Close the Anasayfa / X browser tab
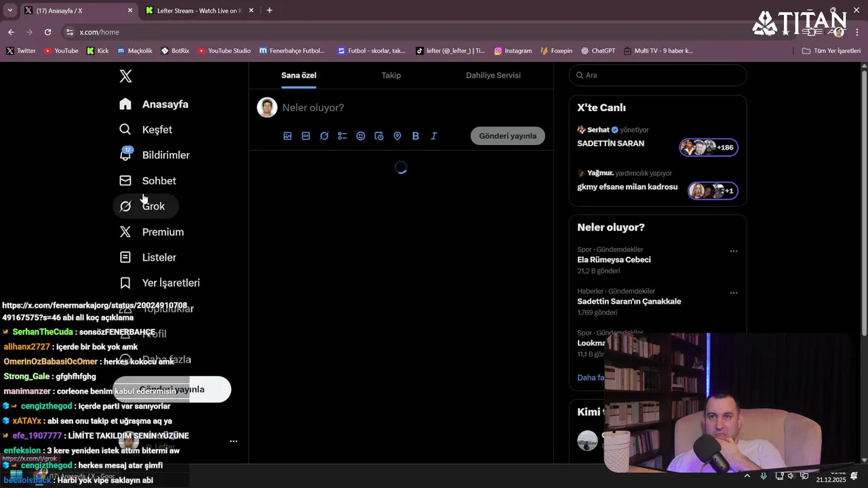 (x=130, y=11)
